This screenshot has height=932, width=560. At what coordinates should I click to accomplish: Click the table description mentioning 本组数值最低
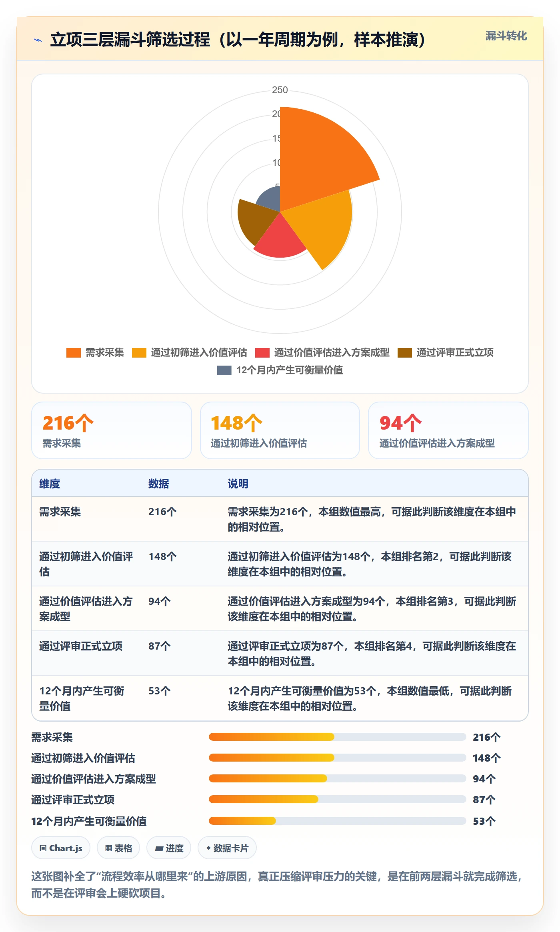coord(370,698)
